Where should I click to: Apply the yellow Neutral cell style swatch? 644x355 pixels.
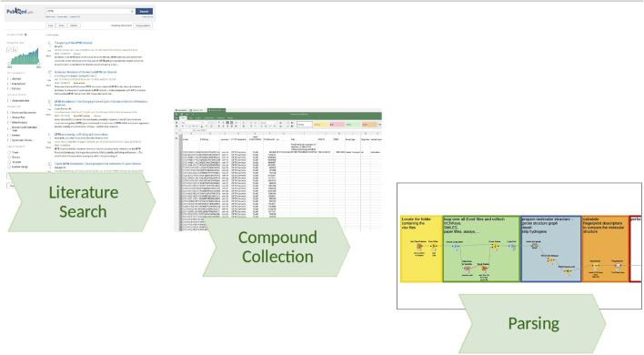pyautogui.click(x=320, y=124)
